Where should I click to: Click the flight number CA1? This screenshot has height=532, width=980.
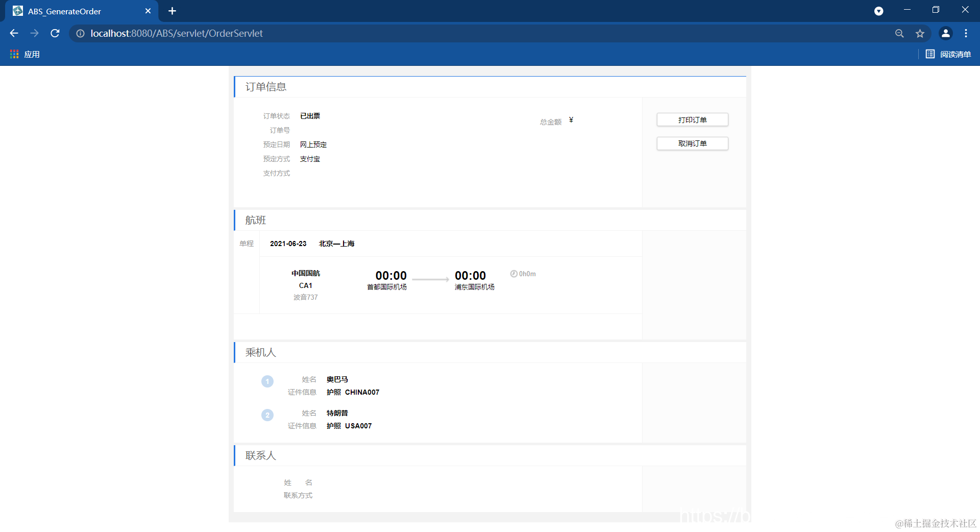pos(305,285)
